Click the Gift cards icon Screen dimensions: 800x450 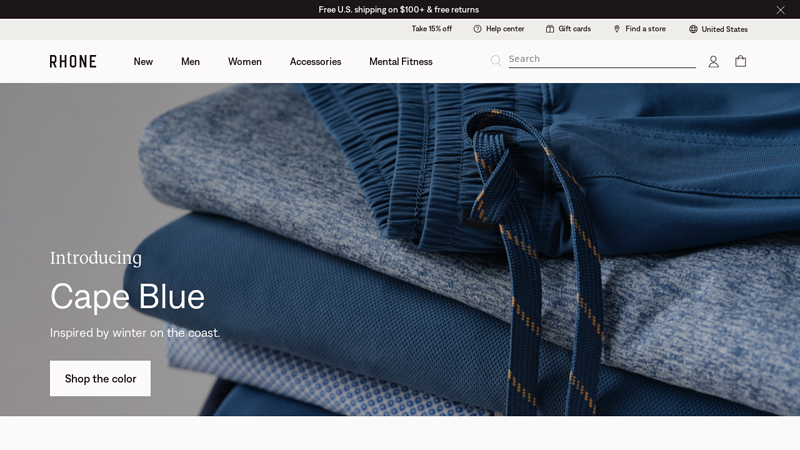[550, 29]
